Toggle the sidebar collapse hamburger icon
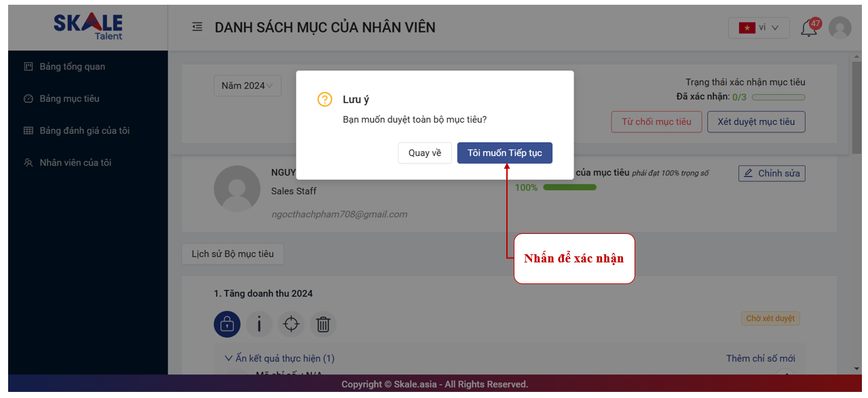 pyautogui.click(x=197, y=27)
